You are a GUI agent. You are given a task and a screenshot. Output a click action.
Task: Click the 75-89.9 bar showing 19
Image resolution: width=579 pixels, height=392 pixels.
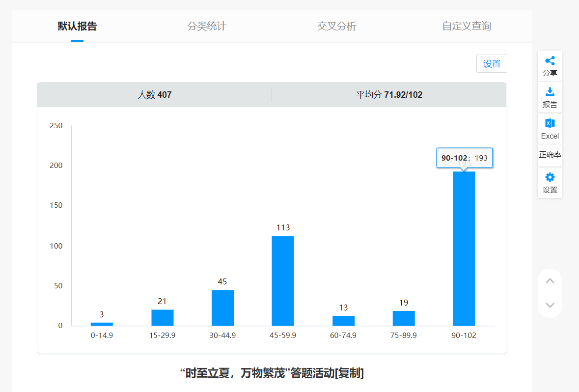coord(404,318)
